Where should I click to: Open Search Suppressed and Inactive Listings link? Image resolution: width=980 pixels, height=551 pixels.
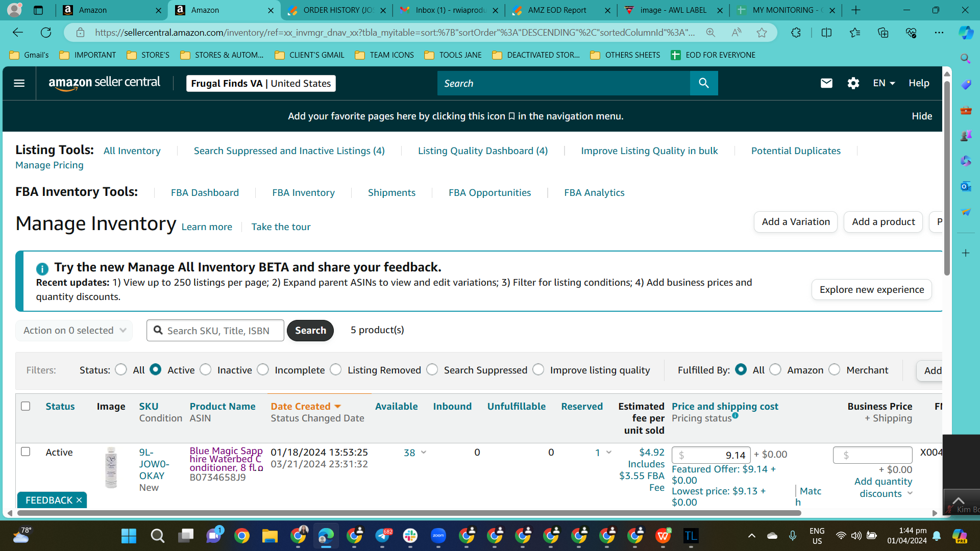(x=289, y=151)
